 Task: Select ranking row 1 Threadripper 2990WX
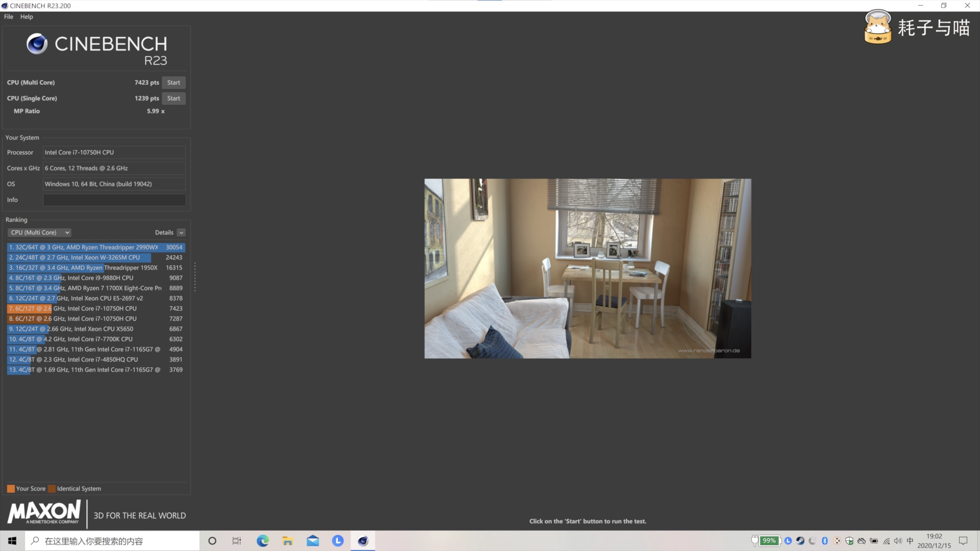click(x=96, y=247)
